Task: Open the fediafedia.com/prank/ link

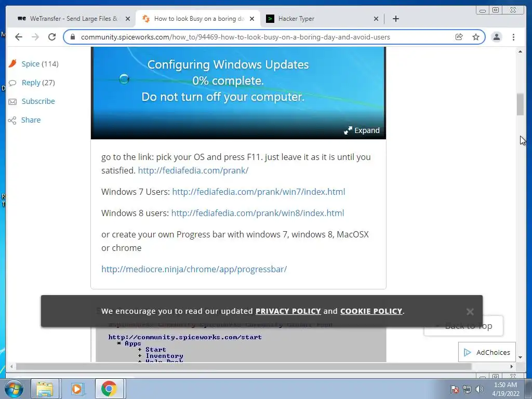Action: click(193, 170)
